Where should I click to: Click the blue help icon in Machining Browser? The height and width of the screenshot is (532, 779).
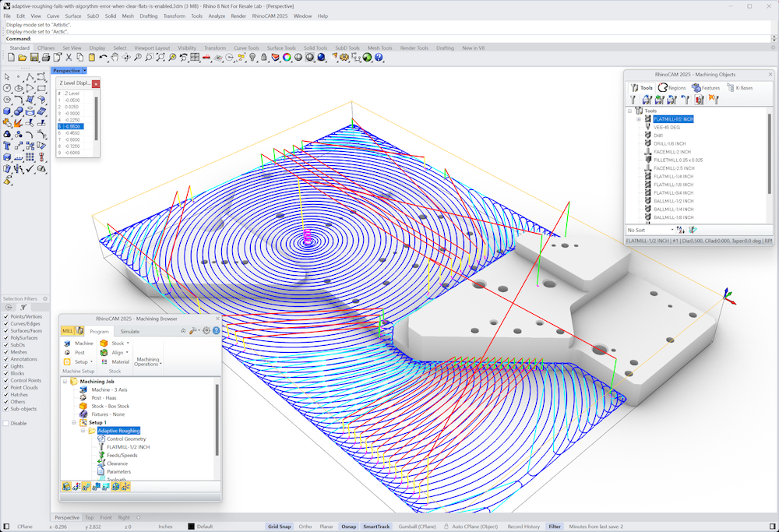click(x=216, y=330)
